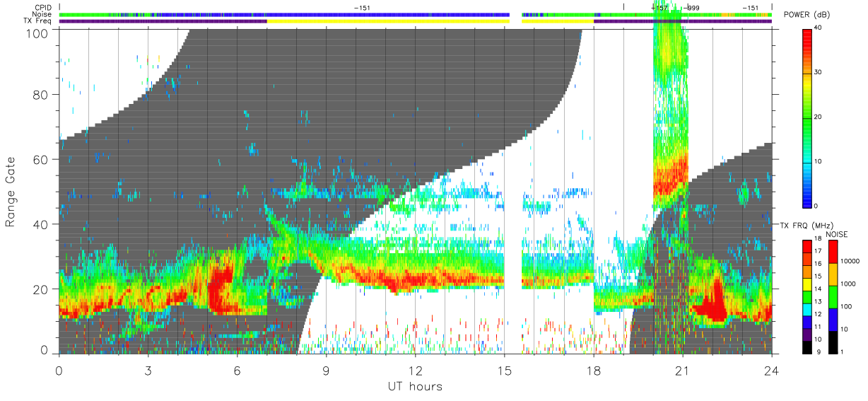Click the green NOISE segment between 1000 and 100
This screenshot has height=401, width=868.
click(833, 297)
